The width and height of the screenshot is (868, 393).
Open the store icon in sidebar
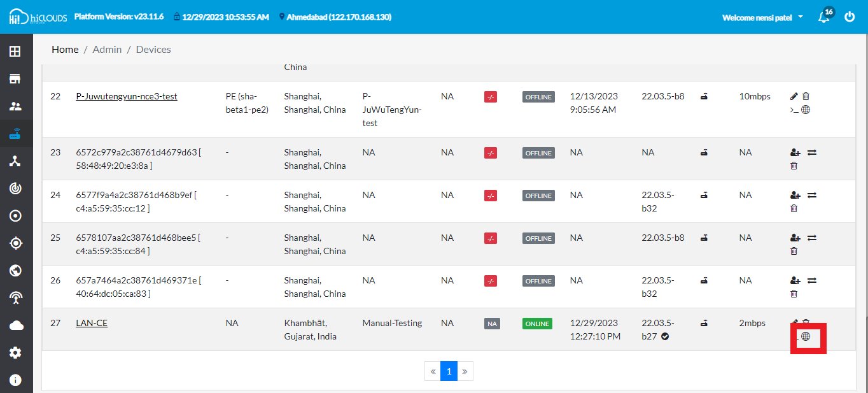click(x=15, y=79)
